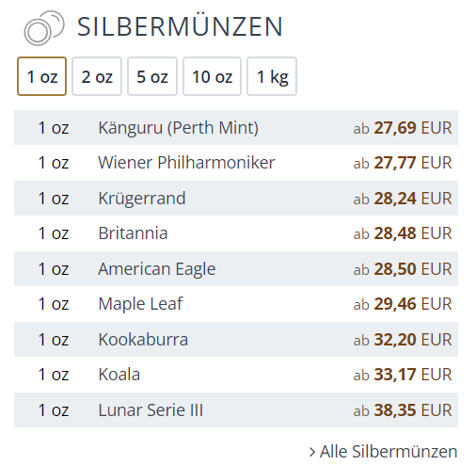Switch to the 2 oz filter
Image resolution: width=476 pixels, height=465 pixels.
(x=97, y=76)
